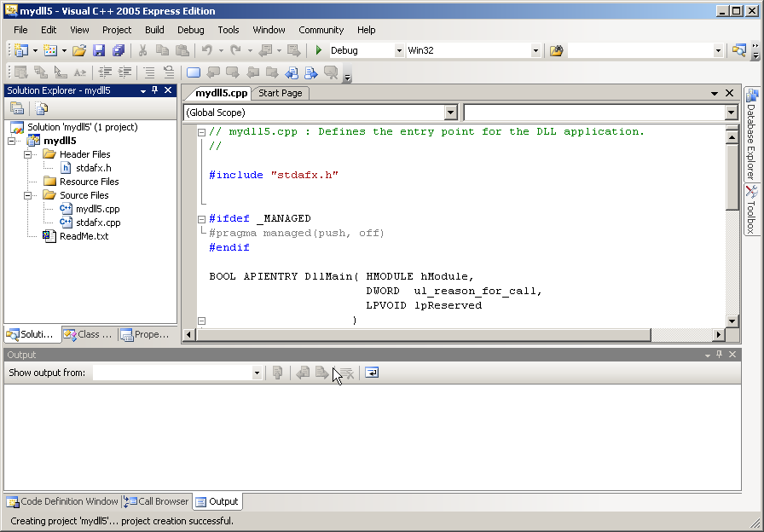Select stdafx.h in Solution Explorer
764x532 pixels.
click(x=93, y=168)
